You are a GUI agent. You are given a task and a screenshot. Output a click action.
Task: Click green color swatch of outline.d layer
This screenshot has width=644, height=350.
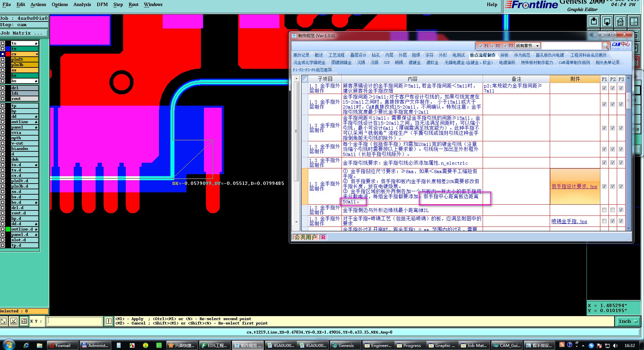point(8,229)
